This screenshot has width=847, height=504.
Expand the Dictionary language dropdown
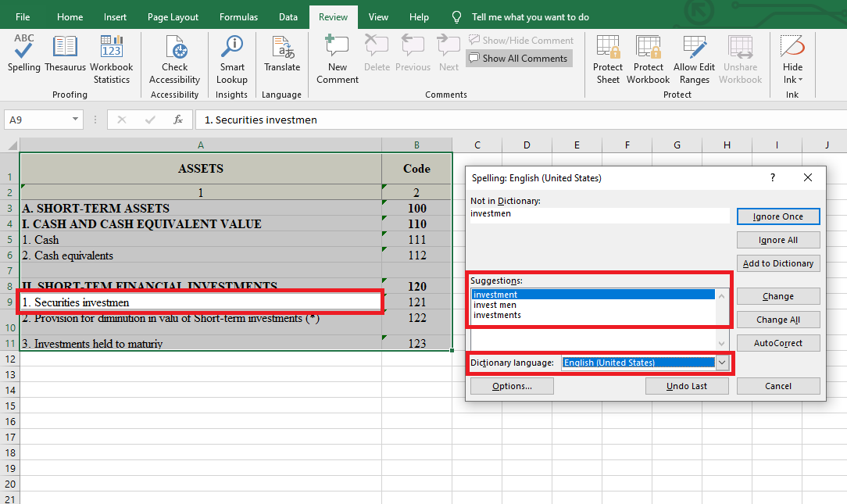(722, 363)
